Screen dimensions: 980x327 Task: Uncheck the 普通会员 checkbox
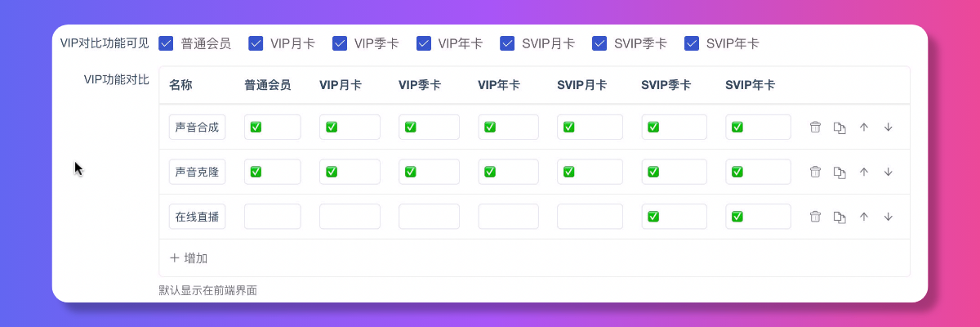(167, 43)
